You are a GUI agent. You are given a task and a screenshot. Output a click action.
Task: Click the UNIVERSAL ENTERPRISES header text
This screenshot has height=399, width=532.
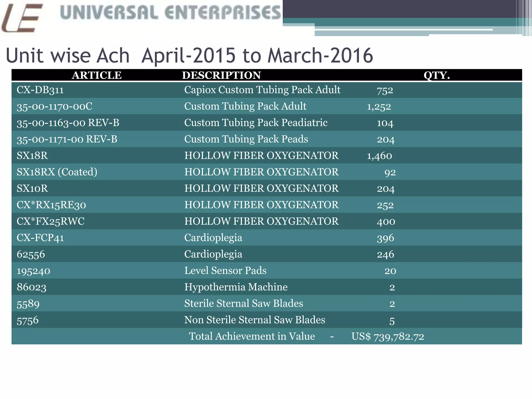[x=170, y=13]
